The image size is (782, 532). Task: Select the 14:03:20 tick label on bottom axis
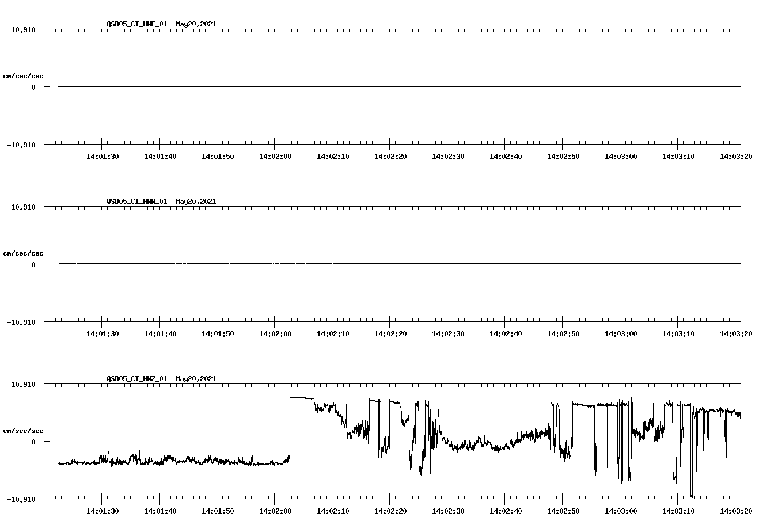pyautogui.click(x=736, y=510)
